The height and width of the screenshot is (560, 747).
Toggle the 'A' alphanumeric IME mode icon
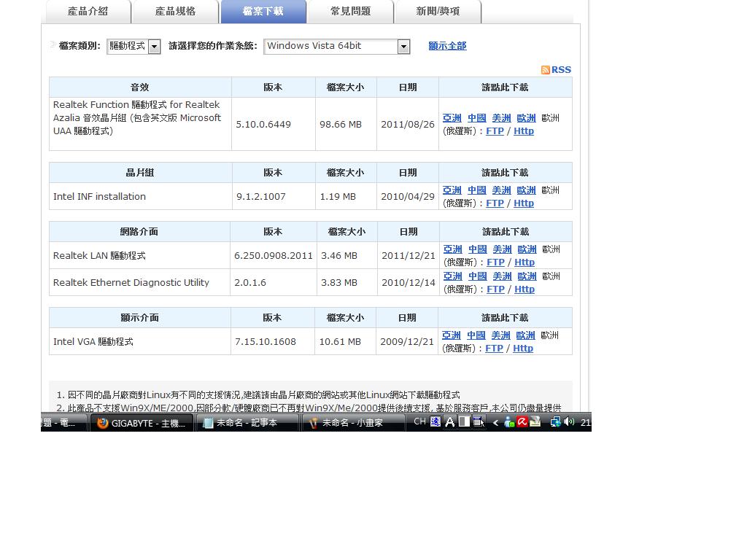point(449,422)
